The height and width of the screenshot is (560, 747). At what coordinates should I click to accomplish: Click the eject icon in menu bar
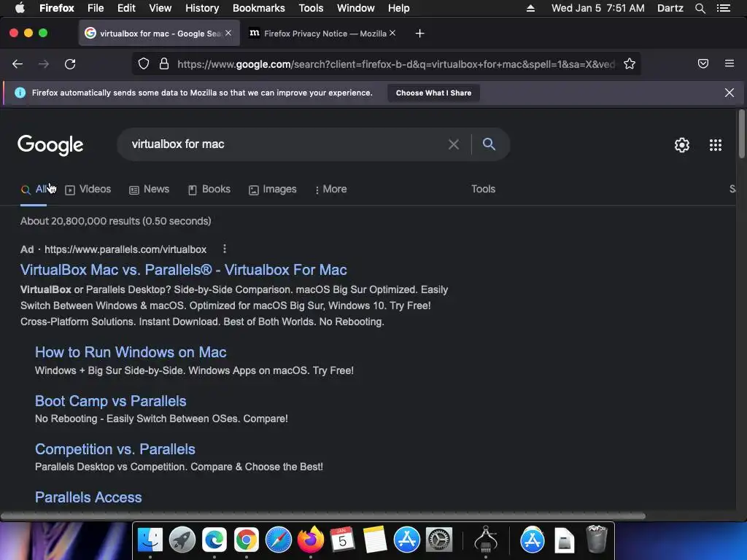[530, 8]
